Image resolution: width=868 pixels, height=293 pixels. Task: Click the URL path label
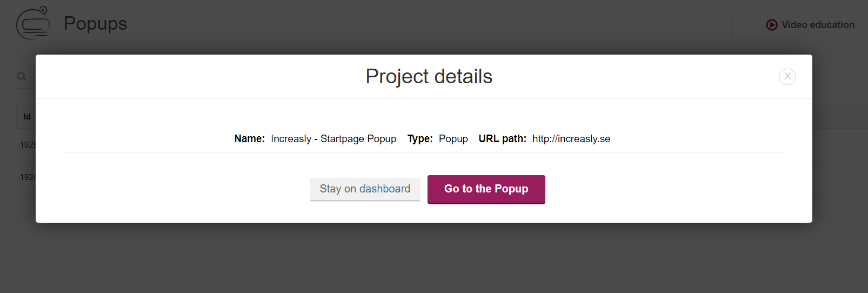pyautogui.click(x=503, y=139)
